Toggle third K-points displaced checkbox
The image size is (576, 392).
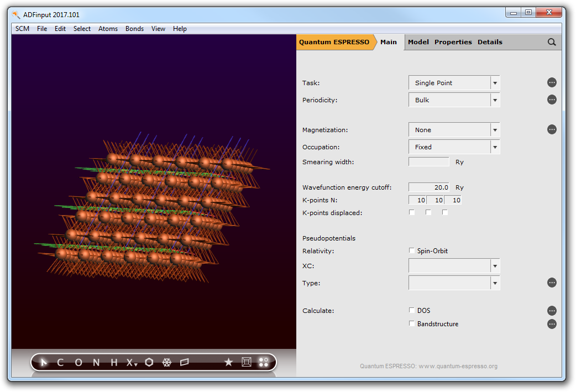coord(445,212)
